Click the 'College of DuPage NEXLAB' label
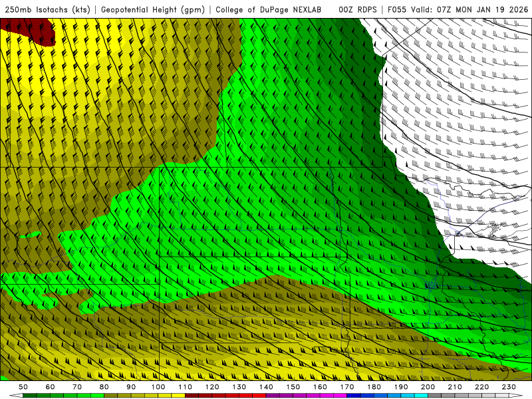The image size is (532, 399). [269, 10]
